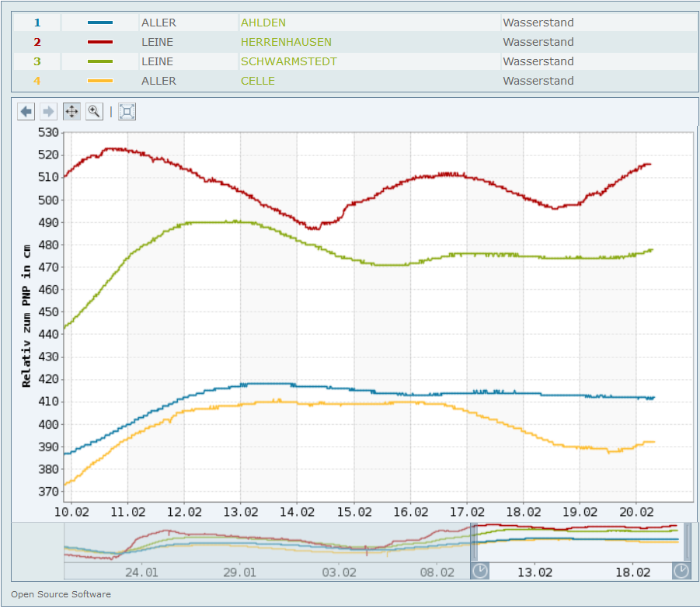The width and height of the screenshot is (700, 609).
Task: Click the Open Source Software link
Action: (61, 594)
